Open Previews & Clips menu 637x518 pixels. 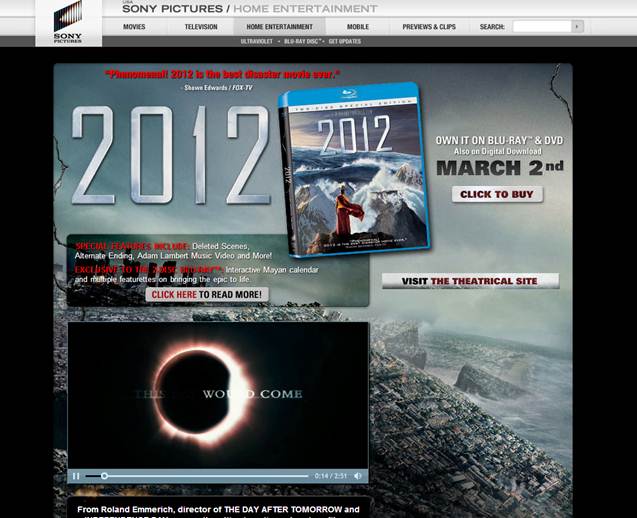tap(429, 27)
